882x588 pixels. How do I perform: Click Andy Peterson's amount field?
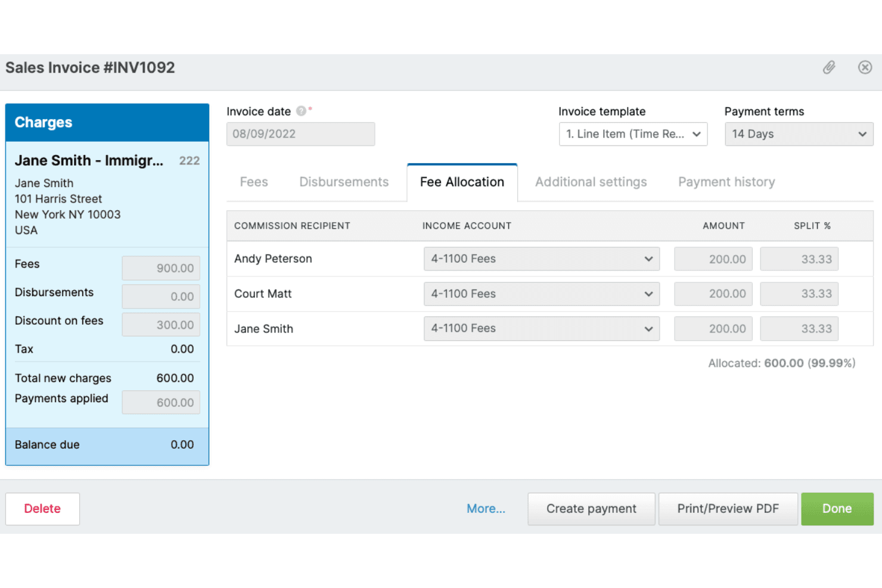713,259
